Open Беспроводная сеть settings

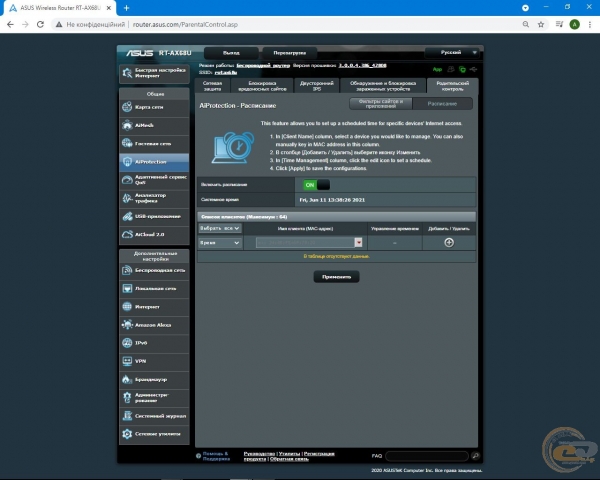tap(154, 270)
